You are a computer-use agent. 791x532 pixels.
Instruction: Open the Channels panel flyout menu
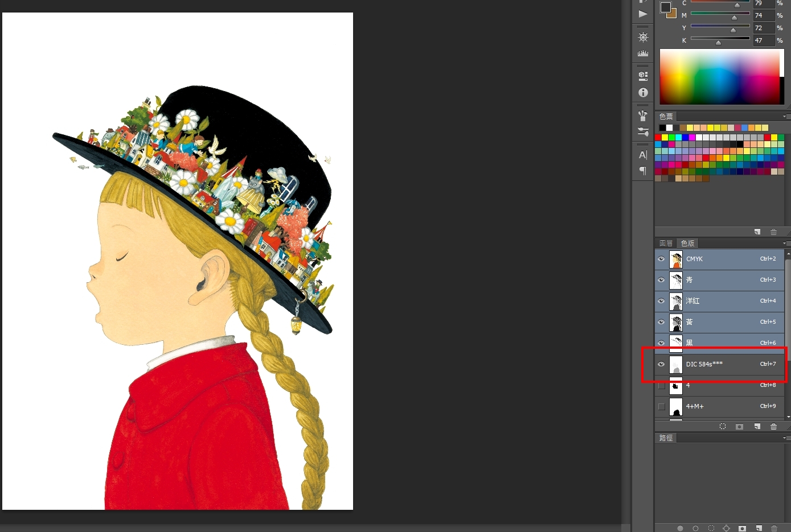pyautogui.click(x=786, y=243)
